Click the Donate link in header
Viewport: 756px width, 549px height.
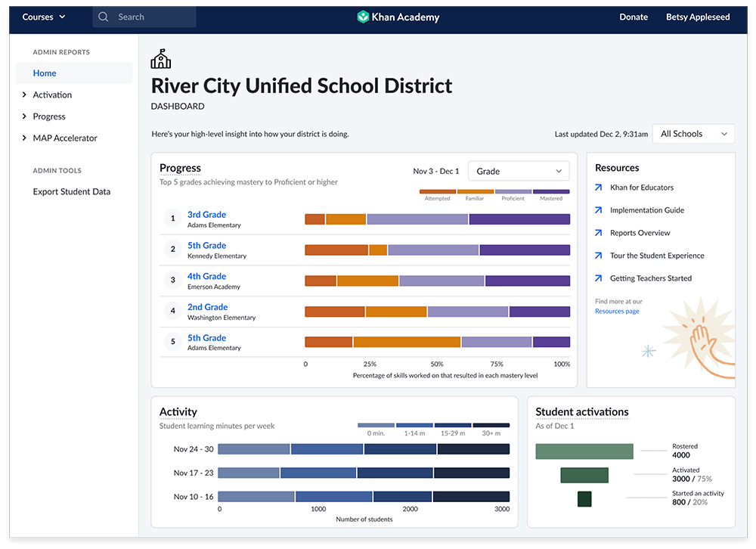[634, 17]
